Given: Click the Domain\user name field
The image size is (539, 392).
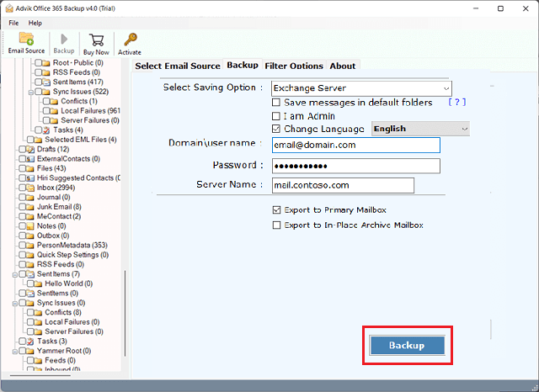Looking at the screenshot, I should (355, 146).
